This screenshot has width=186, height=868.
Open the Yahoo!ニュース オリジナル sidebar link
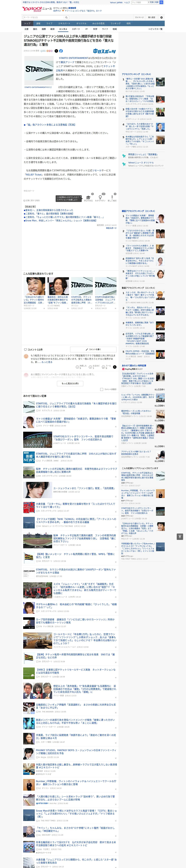coord(141,163)
